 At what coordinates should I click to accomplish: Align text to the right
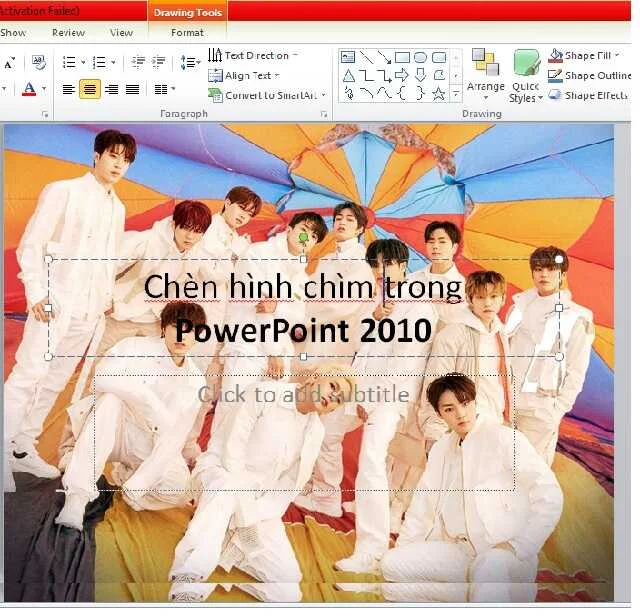[111, 89]
